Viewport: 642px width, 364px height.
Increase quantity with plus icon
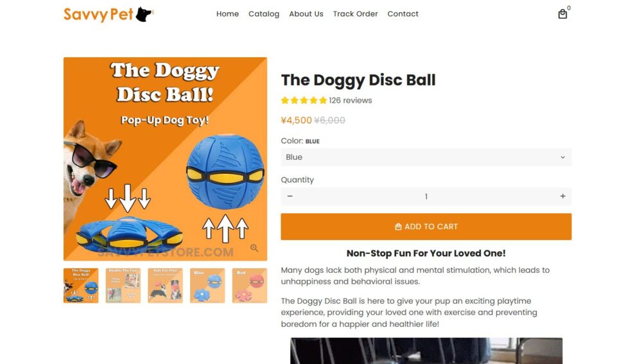click(562, 196)
